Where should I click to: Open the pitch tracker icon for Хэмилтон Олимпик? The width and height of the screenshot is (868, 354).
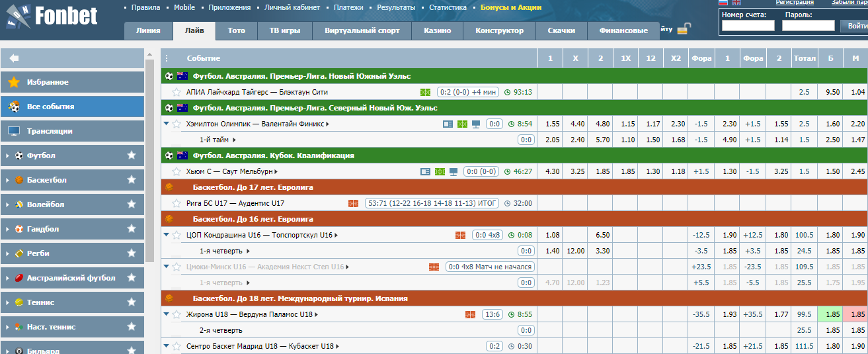[x=462, y=124]
